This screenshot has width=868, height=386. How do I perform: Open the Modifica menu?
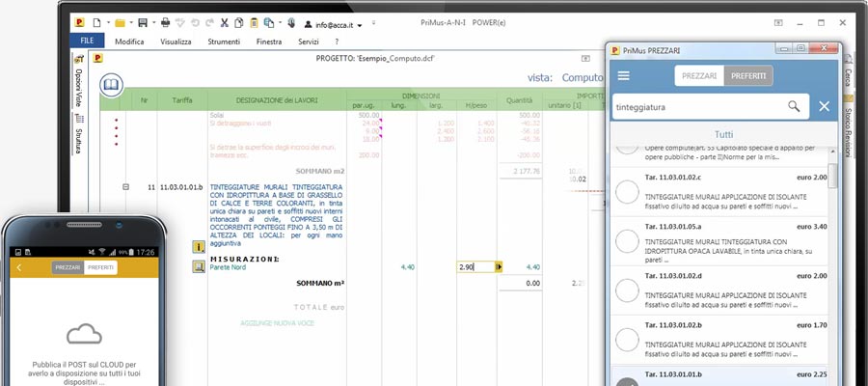[129, 41]
